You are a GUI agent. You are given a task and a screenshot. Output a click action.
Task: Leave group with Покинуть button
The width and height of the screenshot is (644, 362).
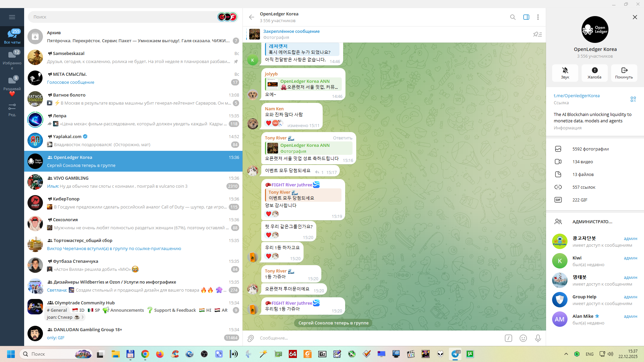[624, 73]
